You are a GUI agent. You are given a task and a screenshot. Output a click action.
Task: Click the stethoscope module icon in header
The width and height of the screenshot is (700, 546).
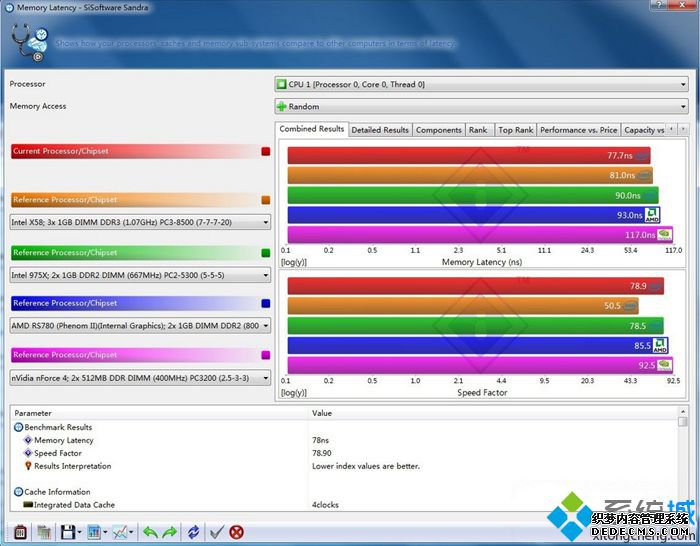pyautogui.click(x=29, y=42)
